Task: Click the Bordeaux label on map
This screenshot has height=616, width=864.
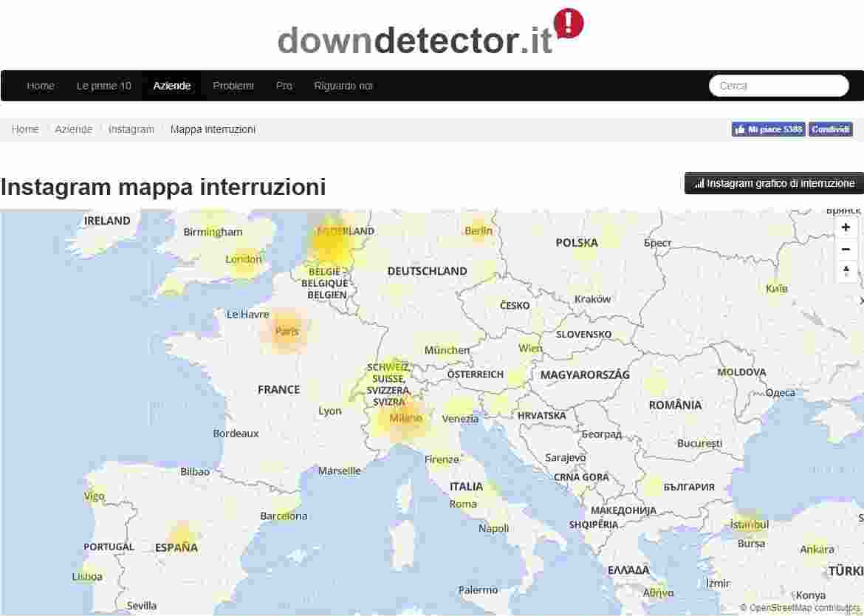Action: pos(236,434)
